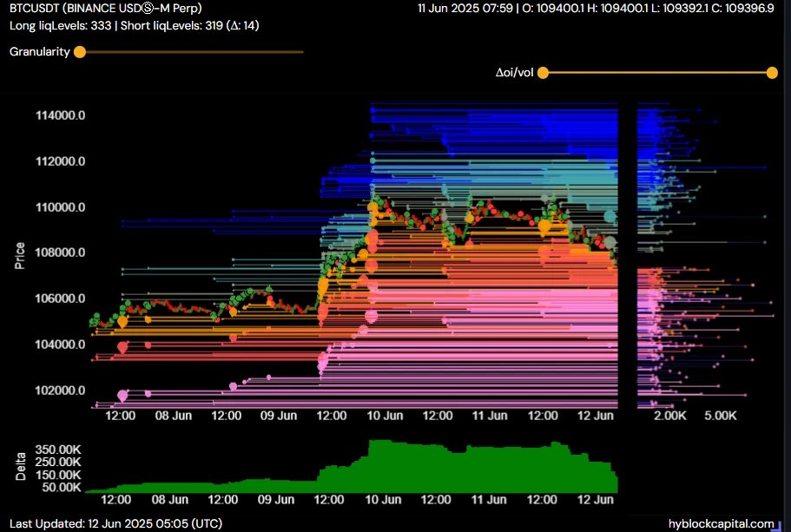Click the 108000.0 price axis label
Screen dimensions: 791x532
point(60,253)
